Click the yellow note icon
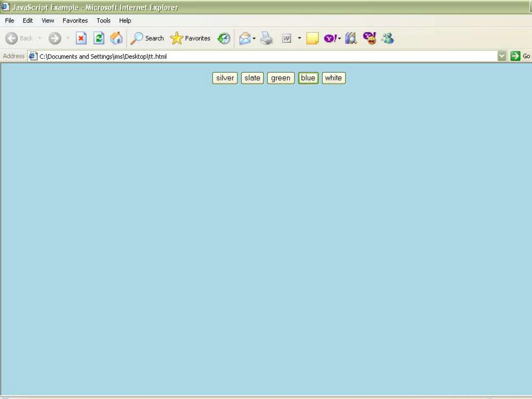Screen dimensions: 532x399 pos(312,38)
